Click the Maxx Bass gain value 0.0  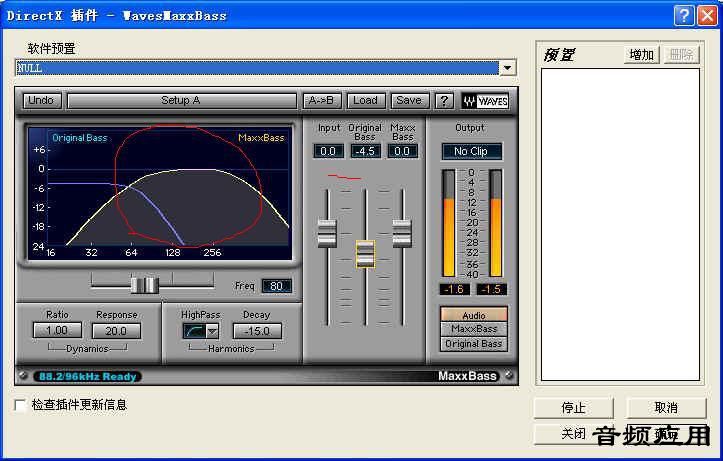(x=403, y=151)
